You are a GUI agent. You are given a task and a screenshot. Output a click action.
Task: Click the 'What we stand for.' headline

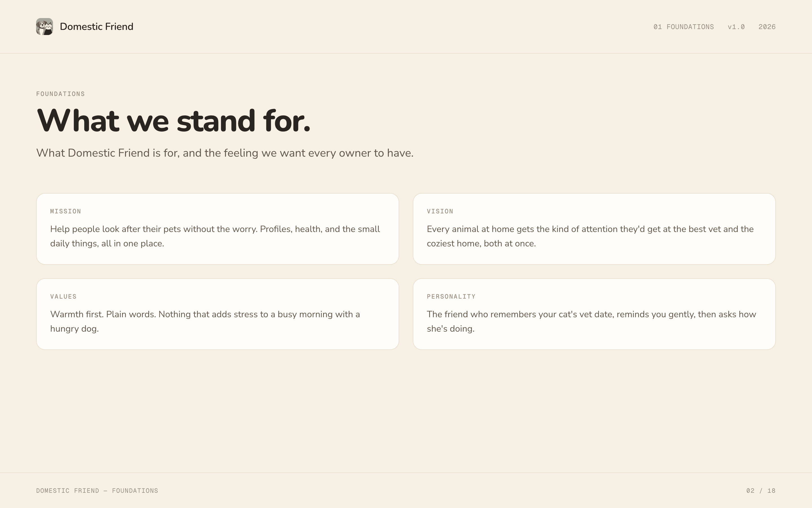click(173, 120)
